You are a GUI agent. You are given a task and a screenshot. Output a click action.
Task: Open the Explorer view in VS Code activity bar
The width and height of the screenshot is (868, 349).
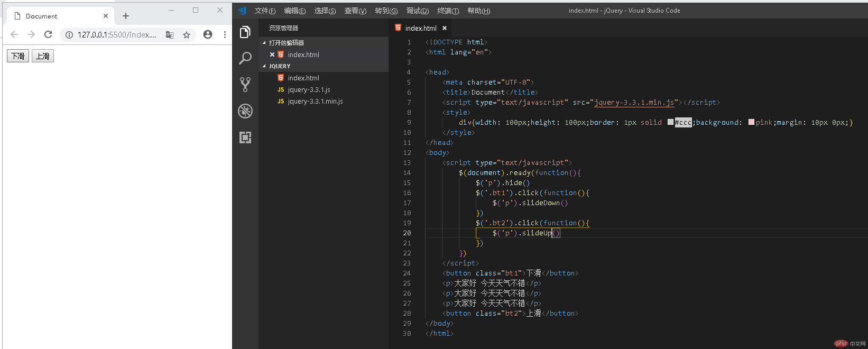coord(245,32)
